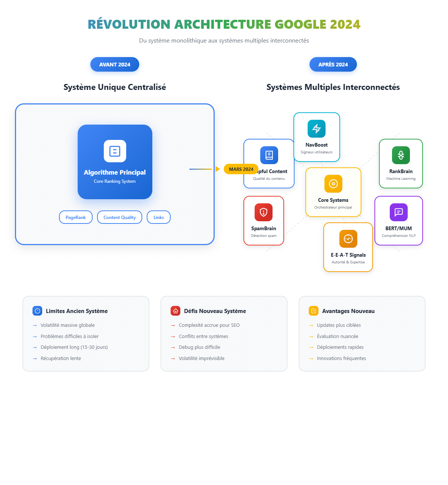Screen dimensions: 448x485
Task: Click the Orchestrateur principal caption
Action: click(x=333, y=207)
